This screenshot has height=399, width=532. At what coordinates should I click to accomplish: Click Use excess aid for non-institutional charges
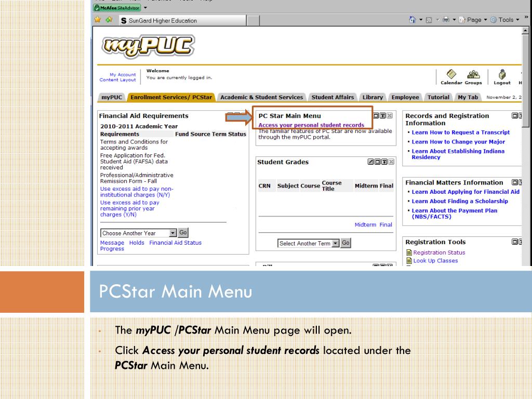(x=137, y=192)
